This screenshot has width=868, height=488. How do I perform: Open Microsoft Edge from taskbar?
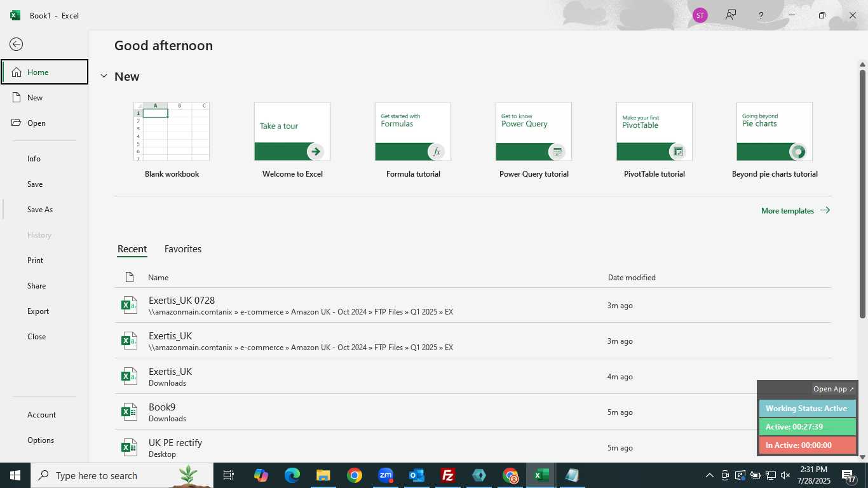[x=292, y=475]
